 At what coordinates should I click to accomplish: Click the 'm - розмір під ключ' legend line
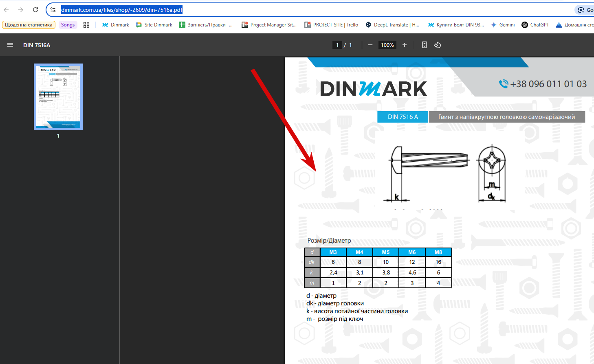334,319
